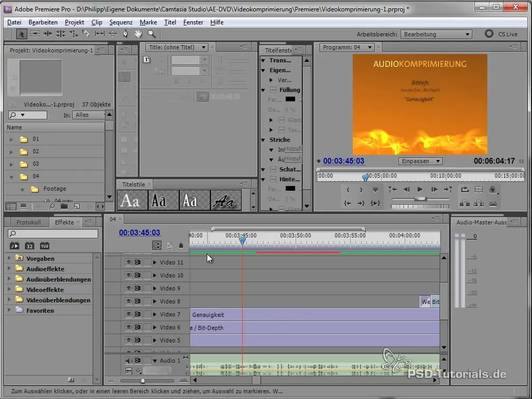Select the Zoom magnifier tool
The image size is (532, 399).
[152, 34]
